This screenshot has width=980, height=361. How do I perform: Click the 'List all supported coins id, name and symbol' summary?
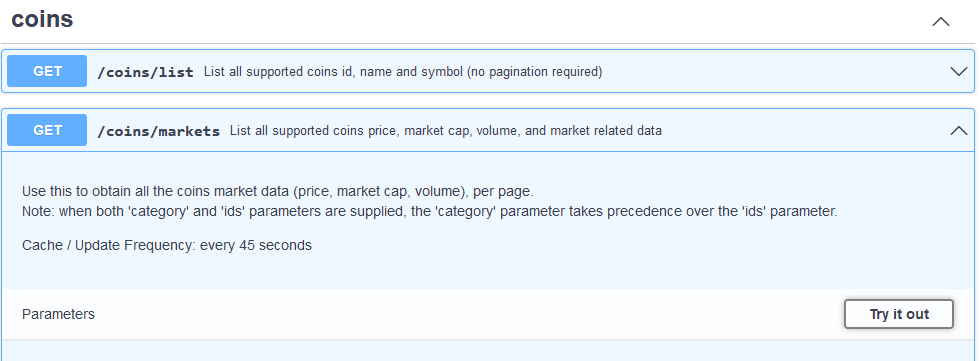[x=403, y=72]
